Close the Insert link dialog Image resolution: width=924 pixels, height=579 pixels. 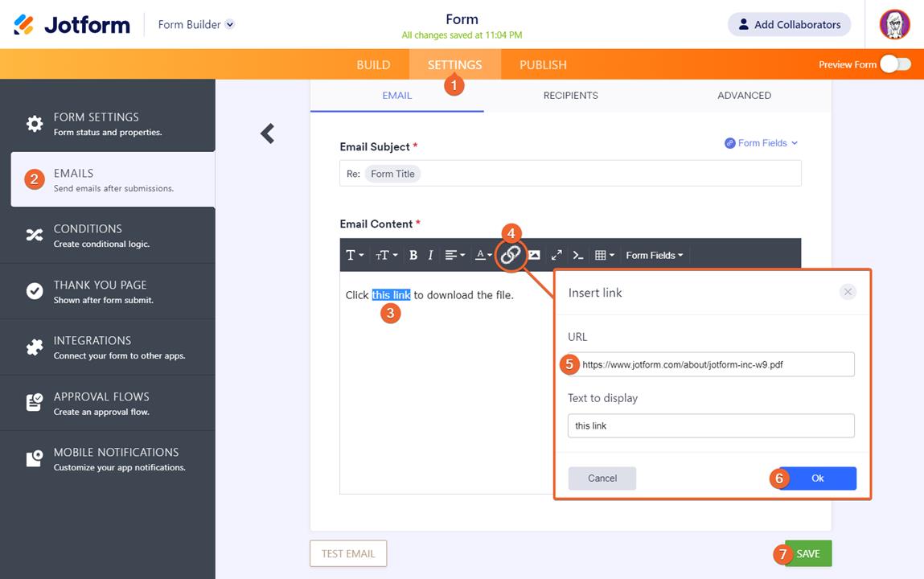(848, 292)
